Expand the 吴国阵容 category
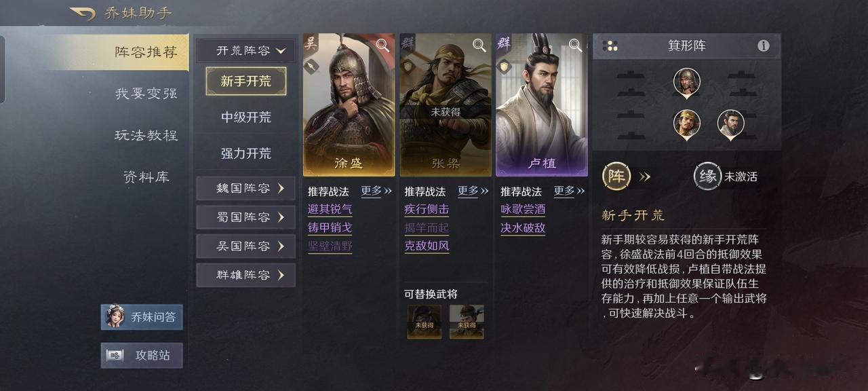 246,246
